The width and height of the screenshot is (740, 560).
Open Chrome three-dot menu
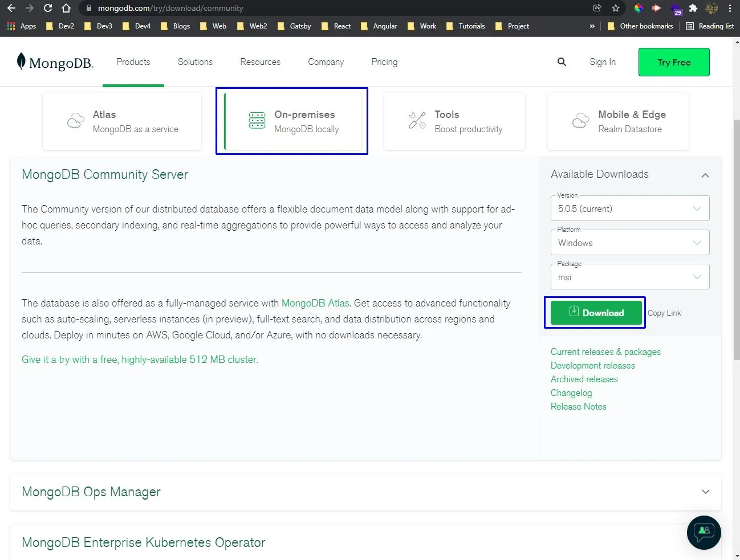click(730, 8)
